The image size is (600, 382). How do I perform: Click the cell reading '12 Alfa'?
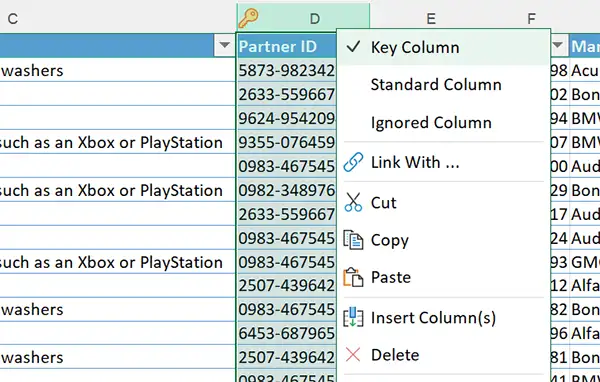(x=575, y=286)
